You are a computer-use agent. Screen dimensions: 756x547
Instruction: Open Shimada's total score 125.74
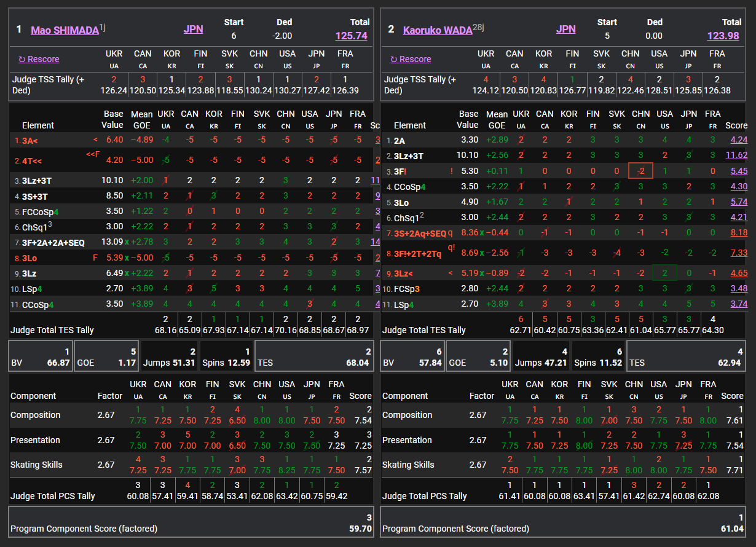click(351, 36)
